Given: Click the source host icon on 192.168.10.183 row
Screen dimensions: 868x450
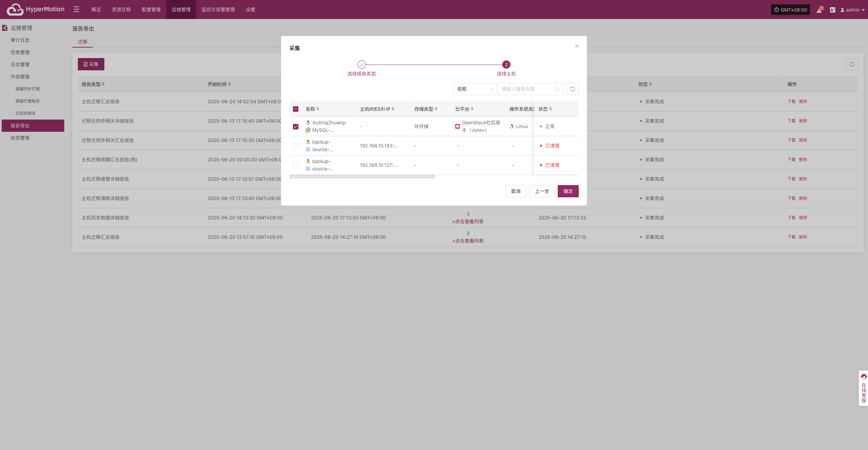Looking at the screenshot, I should pyautogui.click(x=308, y=149).
